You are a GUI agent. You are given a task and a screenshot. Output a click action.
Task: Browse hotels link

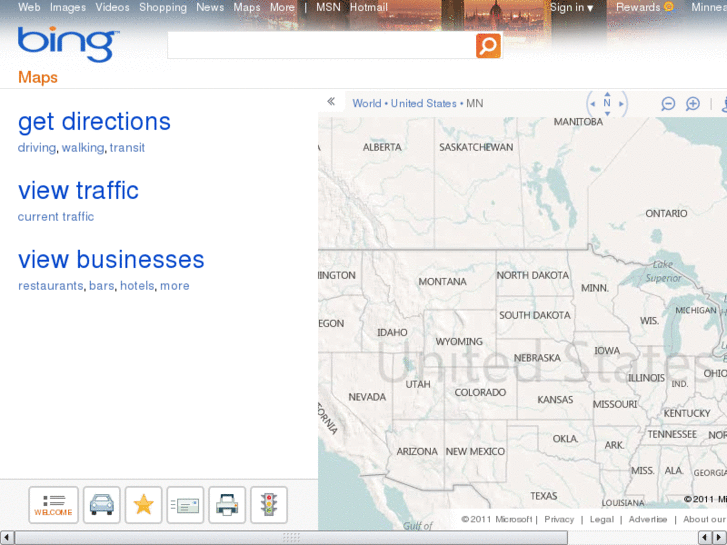pos(137,286)
